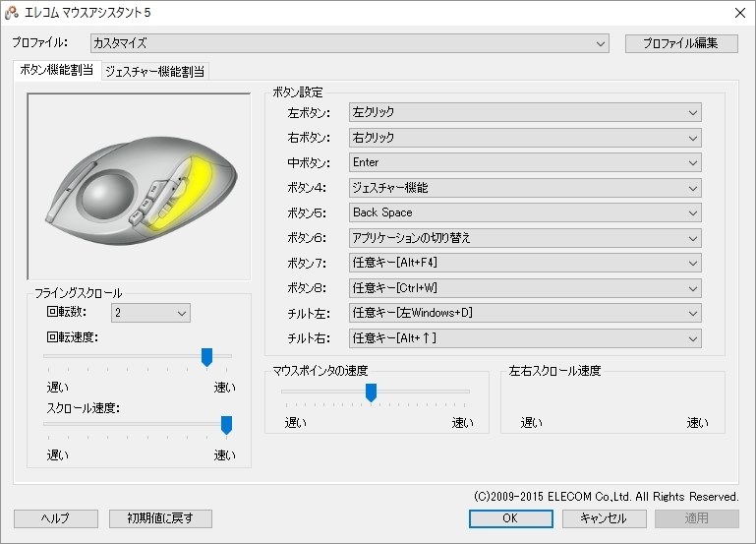Click the ELECOM copyright notice text
Image resolution: width=756 pixels, height=544 pixels.
[x=606, y=497]
